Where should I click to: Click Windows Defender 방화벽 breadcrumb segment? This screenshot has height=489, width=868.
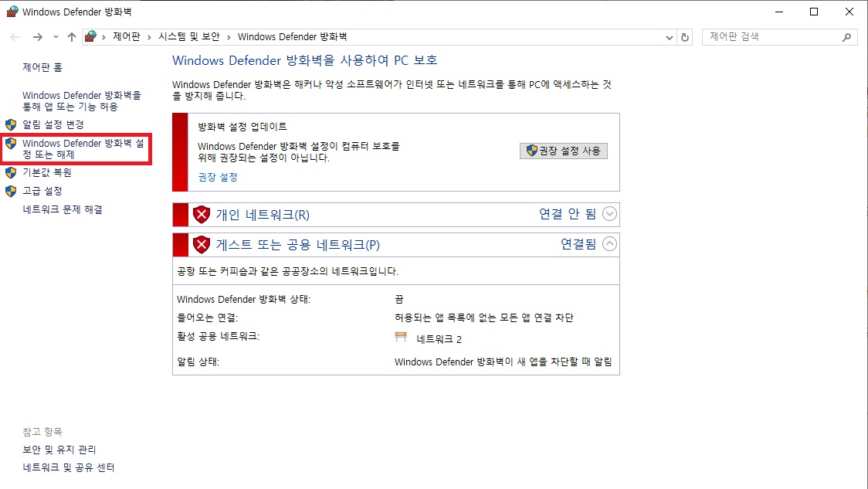click(292, 36)
